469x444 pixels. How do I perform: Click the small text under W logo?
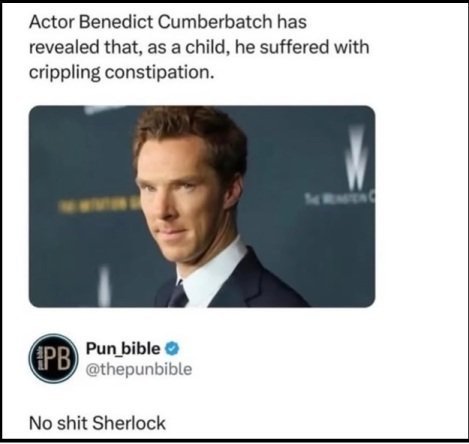pos(339,199)
